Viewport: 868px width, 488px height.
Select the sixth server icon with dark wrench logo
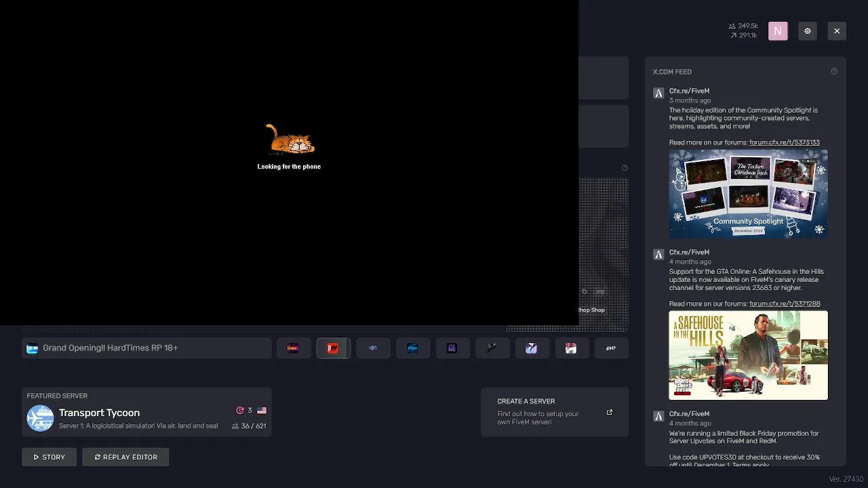(492, 348)
